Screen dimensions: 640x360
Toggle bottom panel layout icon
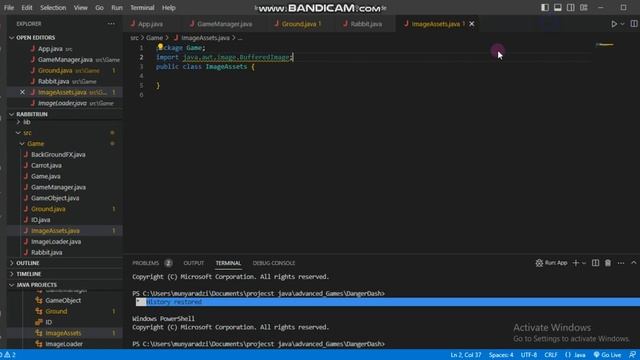[x=558, y=7]
